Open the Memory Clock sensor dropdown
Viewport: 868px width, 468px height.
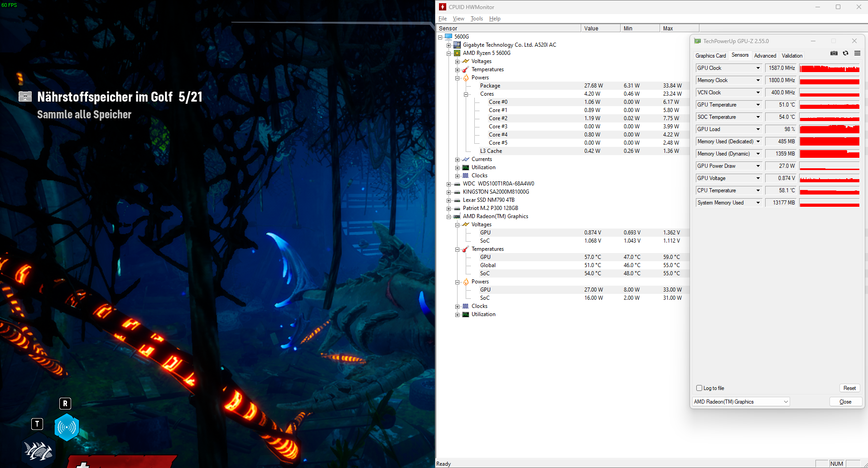758,80
